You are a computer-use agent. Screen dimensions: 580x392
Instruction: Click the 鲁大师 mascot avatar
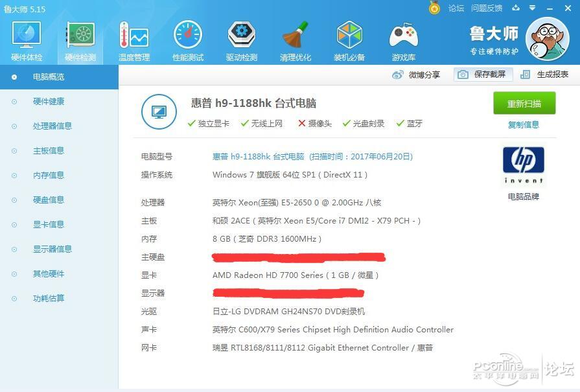(x=548, y=39)
